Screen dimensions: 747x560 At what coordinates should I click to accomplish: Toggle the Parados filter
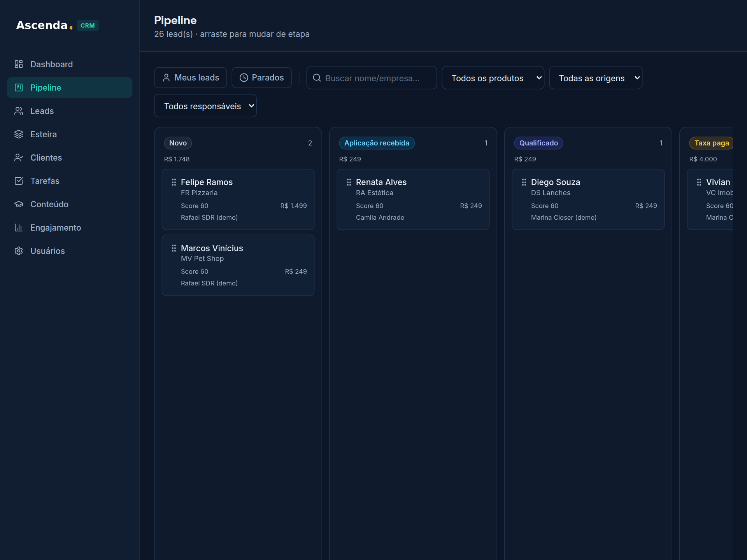(x=261, y=78)
